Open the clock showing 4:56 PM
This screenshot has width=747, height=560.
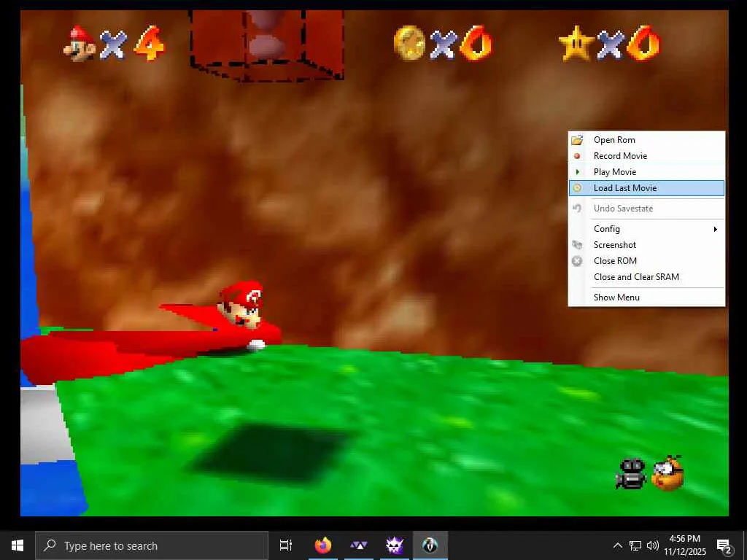685,545
